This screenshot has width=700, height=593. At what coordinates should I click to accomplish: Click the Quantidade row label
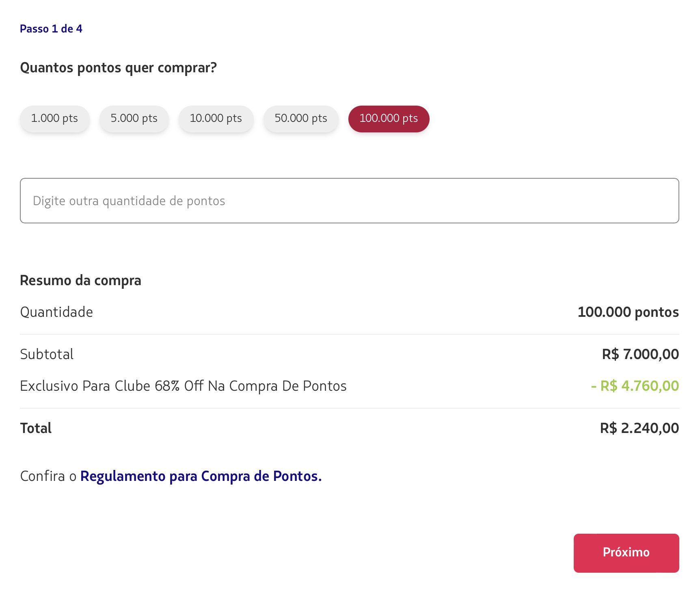(56, 312)
